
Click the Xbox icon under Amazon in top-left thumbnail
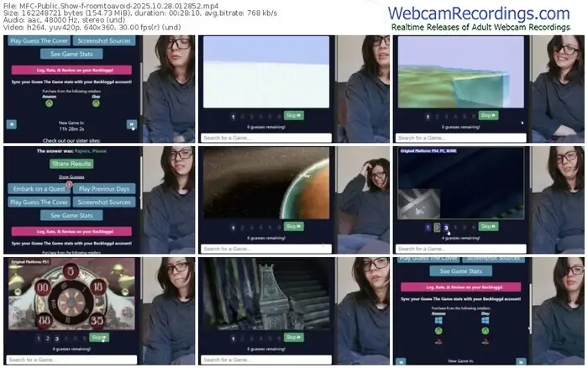coord(50,103)
